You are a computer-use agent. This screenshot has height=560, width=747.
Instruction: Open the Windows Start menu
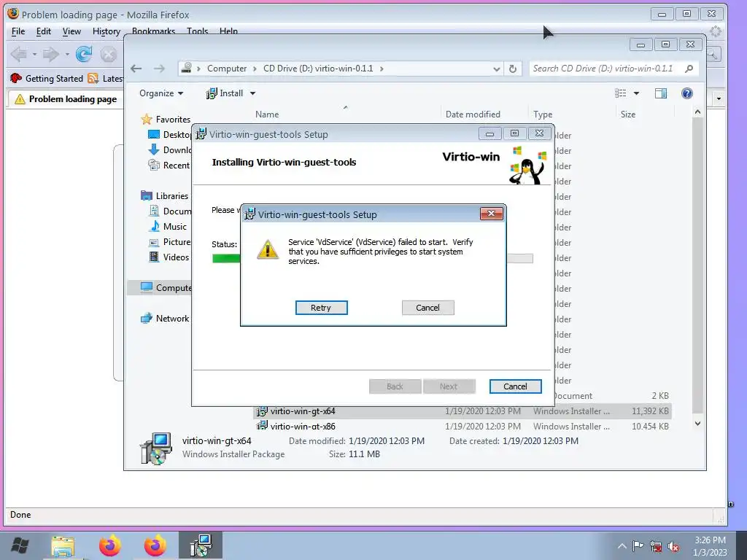point(20,545)
